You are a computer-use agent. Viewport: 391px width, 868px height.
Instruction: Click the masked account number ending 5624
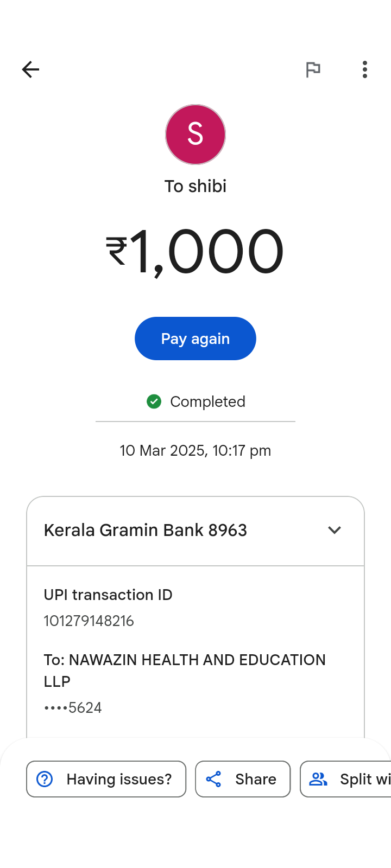pos(73,707)
